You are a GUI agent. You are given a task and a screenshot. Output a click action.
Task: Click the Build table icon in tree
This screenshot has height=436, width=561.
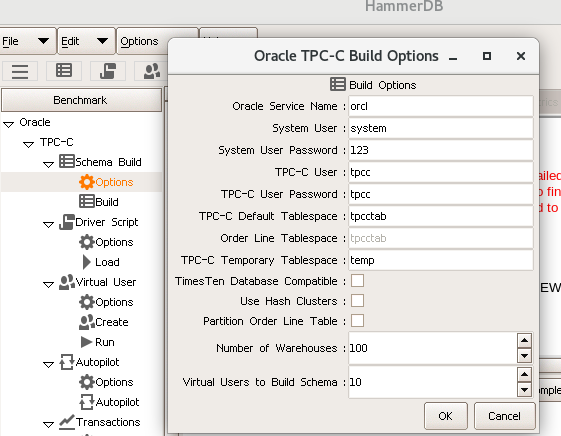pos(87,201)
